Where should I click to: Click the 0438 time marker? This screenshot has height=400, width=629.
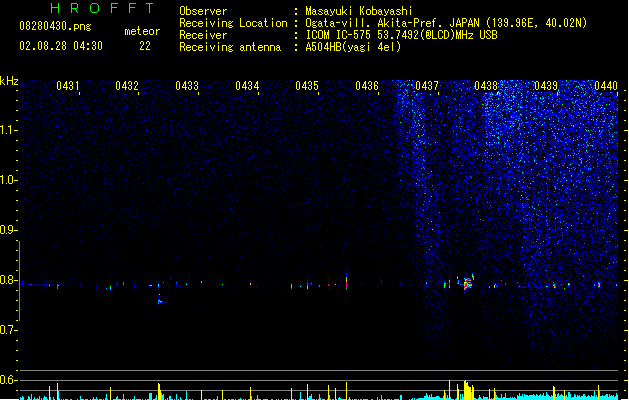point(486,86)
